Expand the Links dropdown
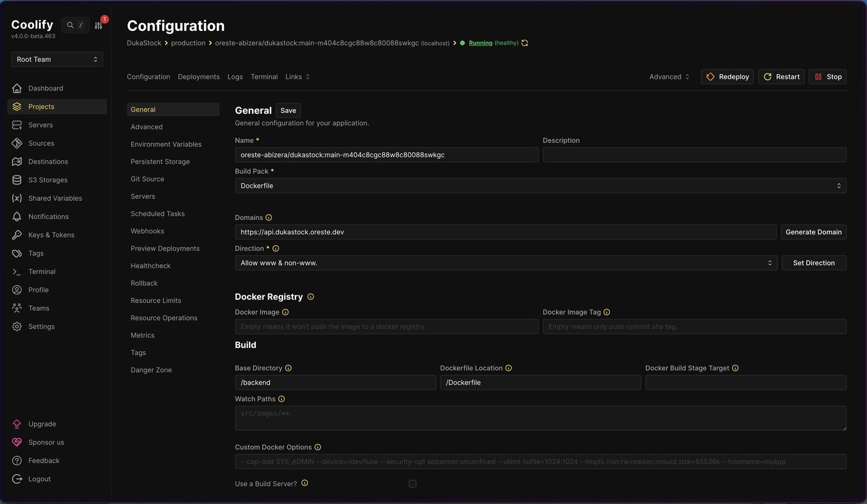The height and width of the screenshot is (504, 867). click(x=297, y=77)
